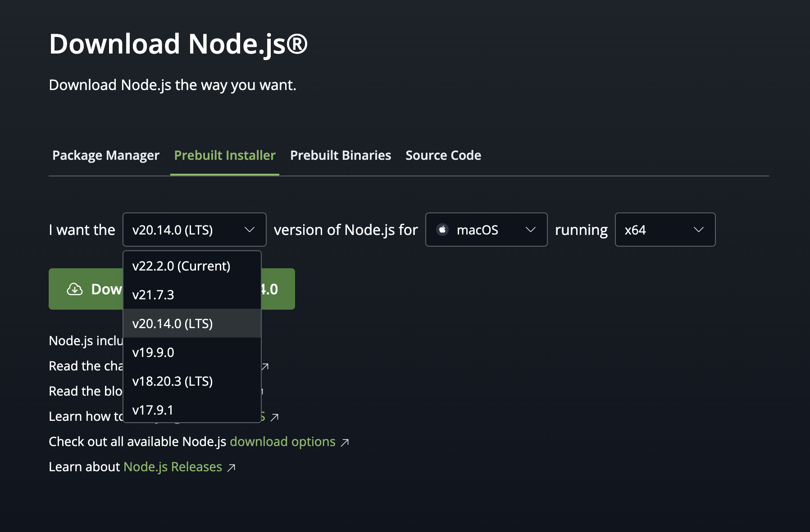The width and height of the screenshot is (810, 532).
Task: Choose v21.7.3 from version list
Action: pyautogui.click(x=192, y=295)
